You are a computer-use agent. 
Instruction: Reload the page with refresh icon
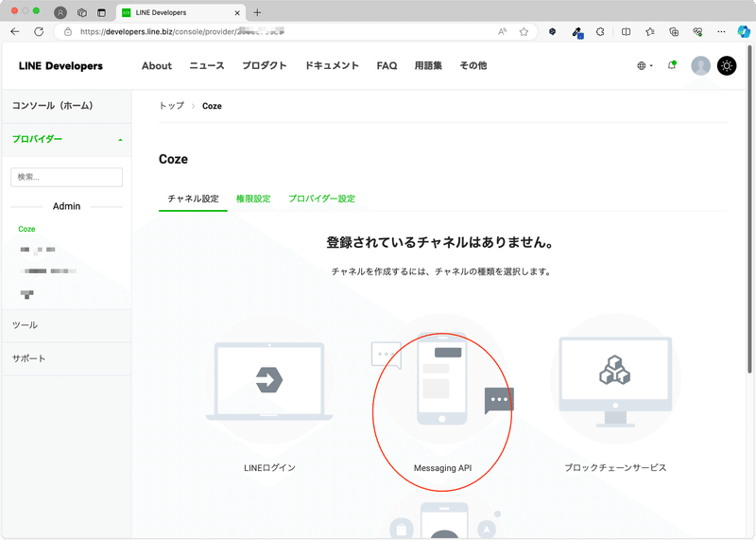[39, 32]
